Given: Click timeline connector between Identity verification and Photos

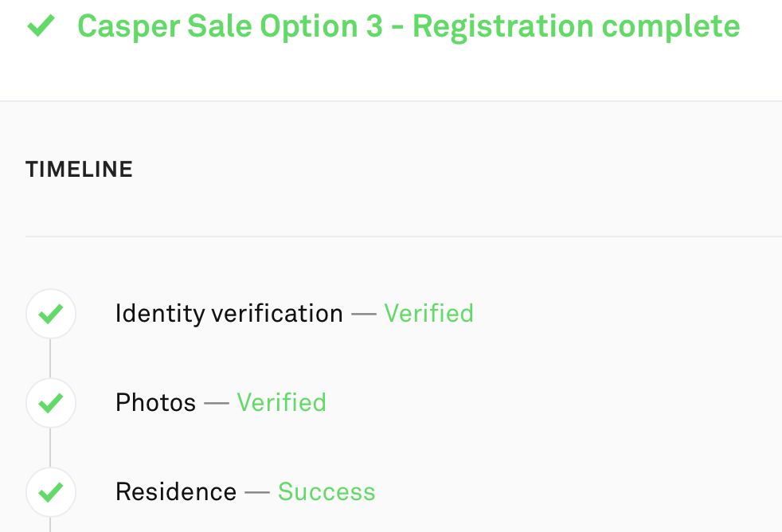Looking at the screenshot, I should point(50,358).
